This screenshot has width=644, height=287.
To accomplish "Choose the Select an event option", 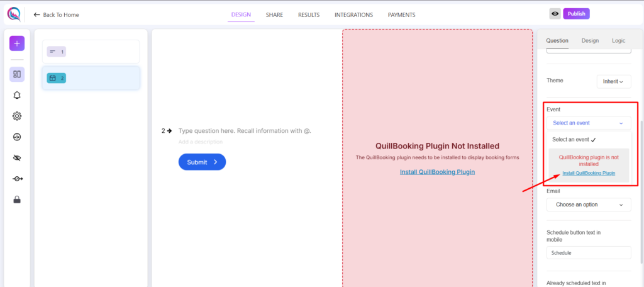I will (574, 140).
